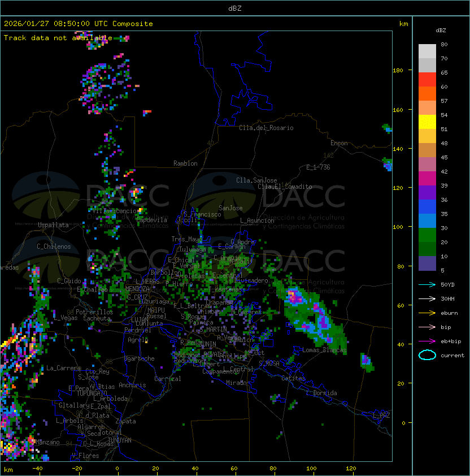The image size is (470, 476).
Task: Select the Uspallata label on the map
Action: pyautogui.click(x=53, y=225)
